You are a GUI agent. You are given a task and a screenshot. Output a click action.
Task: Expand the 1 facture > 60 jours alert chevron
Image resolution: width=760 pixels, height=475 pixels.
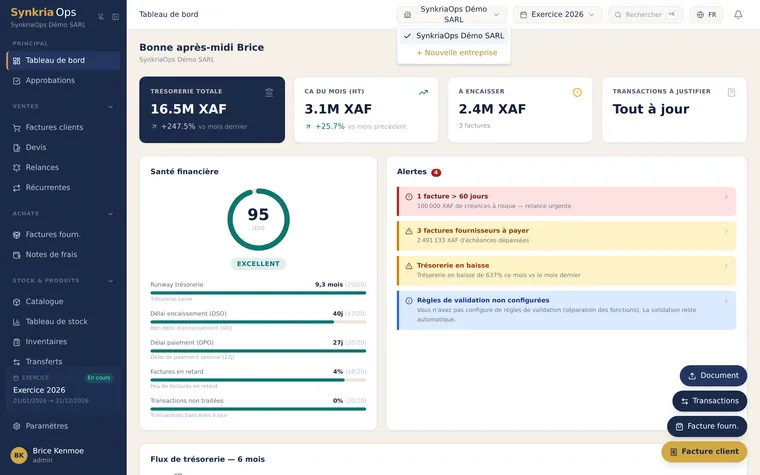(726, 197)
